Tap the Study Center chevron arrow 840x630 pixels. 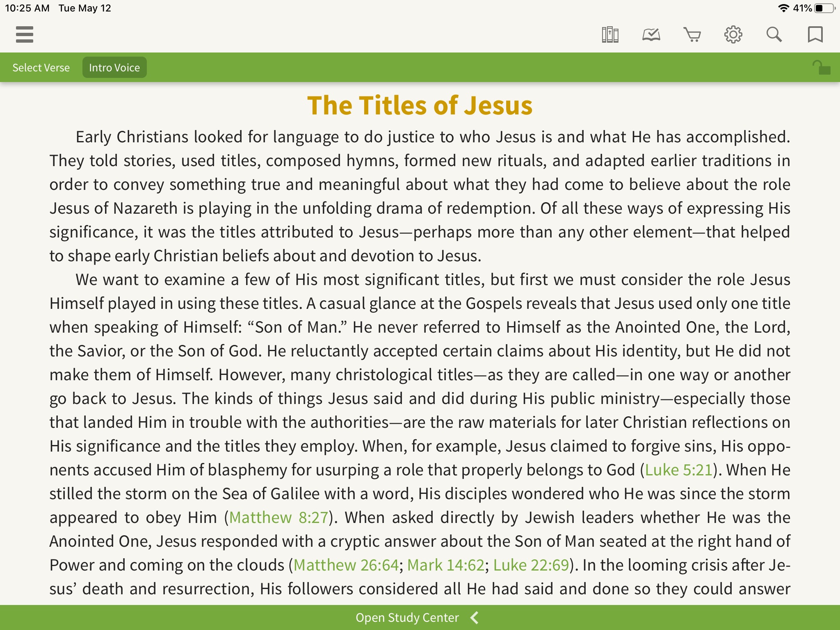point(475,618)
